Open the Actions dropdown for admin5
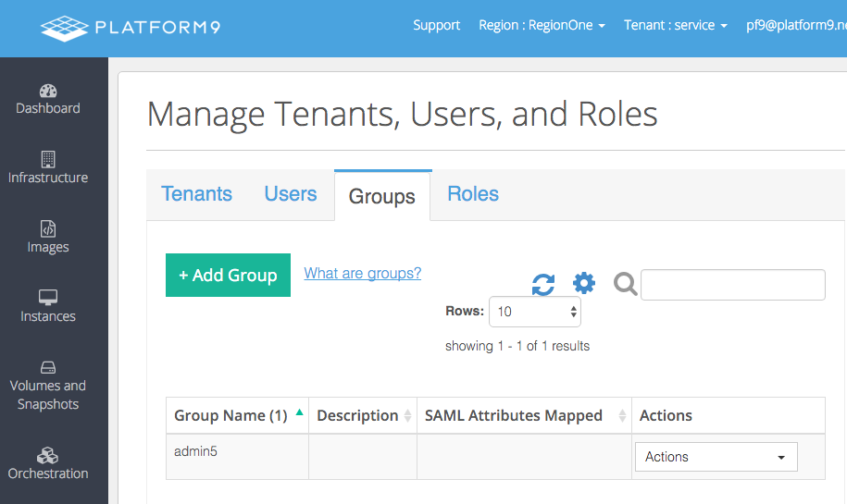This screenshot has width=847, height=504. tap(716, 457)
